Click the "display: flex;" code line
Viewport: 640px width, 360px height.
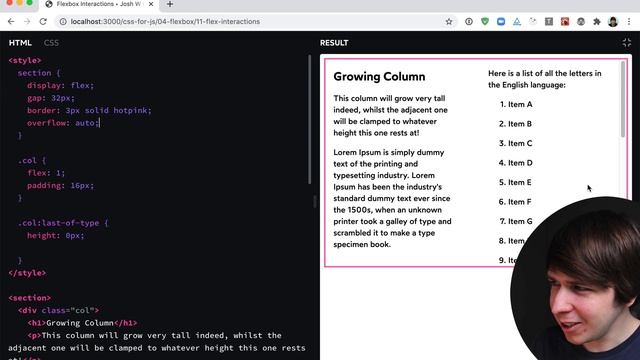60,85
